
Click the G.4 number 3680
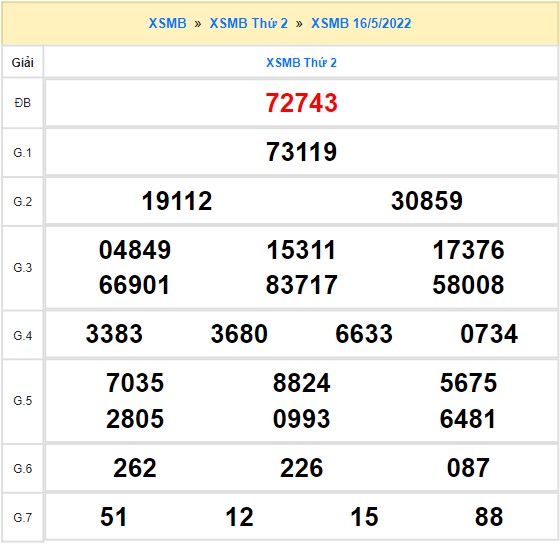point(239,334)
